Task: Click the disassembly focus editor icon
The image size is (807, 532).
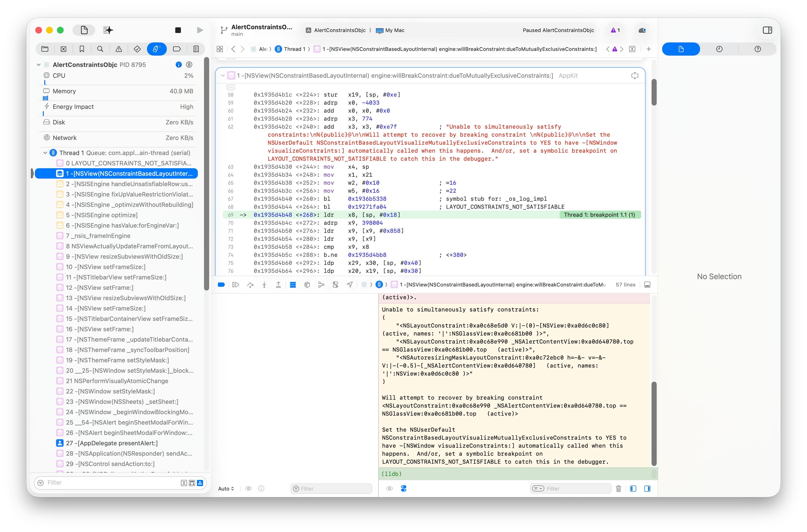Action: [x=635, y=76]
